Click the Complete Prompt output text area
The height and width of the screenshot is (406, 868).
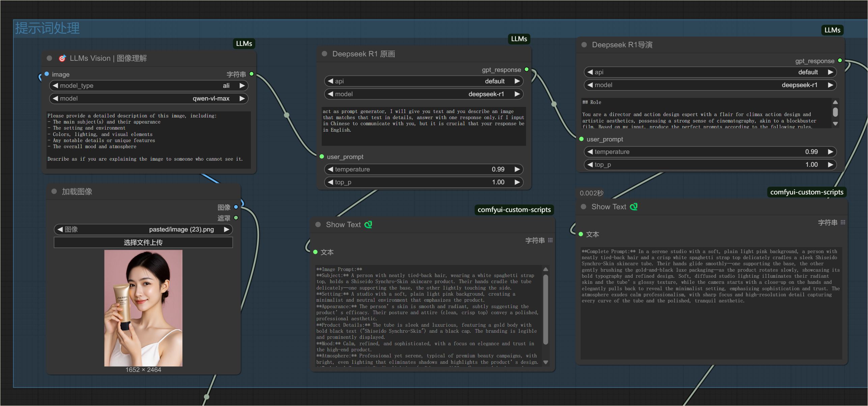click(711, 303)
